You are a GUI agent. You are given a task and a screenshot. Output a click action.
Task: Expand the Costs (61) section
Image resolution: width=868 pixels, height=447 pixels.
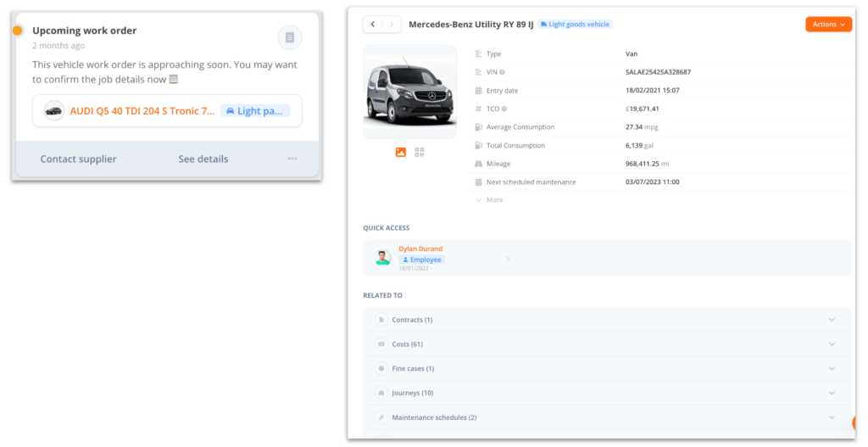click(x=607, y=344)
